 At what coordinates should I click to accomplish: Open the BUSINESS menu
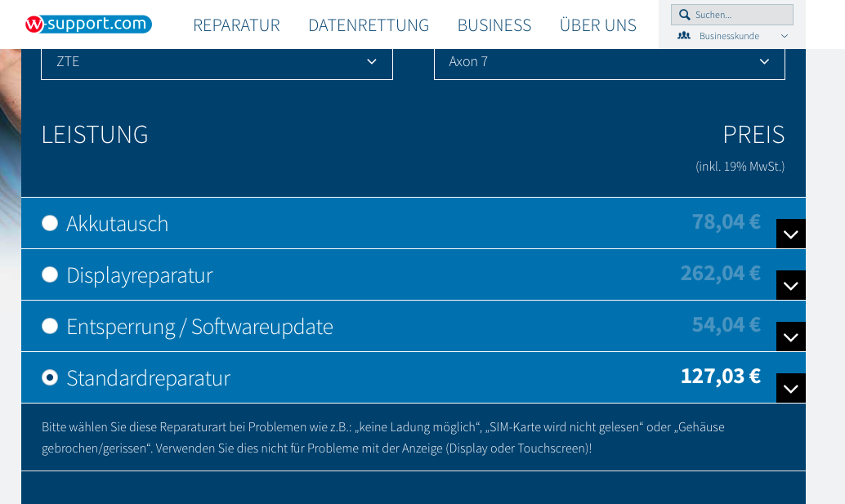click(x=494, y=25)
